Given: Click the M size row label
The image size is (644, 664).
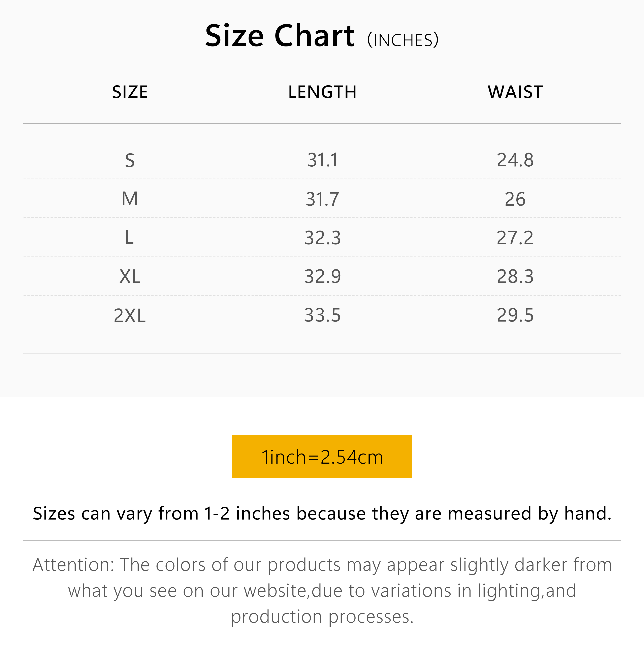Looking at the screenshot, I should [x=130, y=199].
